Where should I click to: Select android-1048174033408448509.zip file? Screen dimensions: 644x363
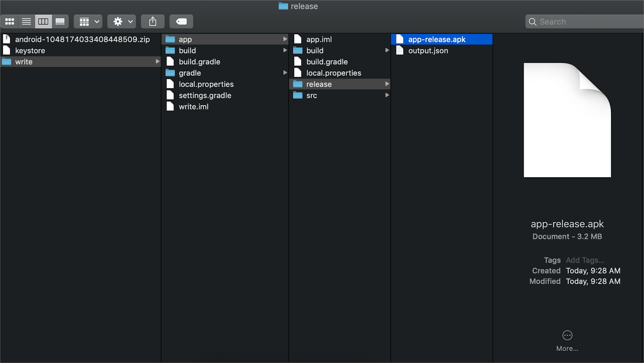(80, 39)
